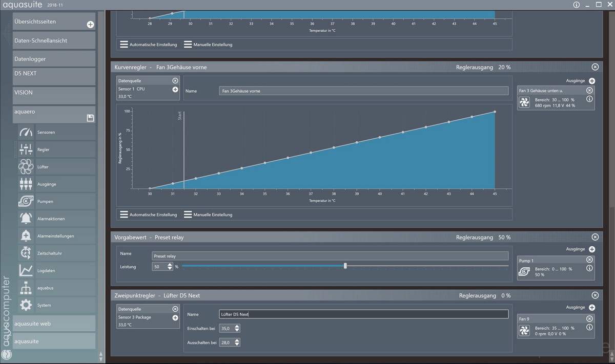
Task: Add an output to the Vorgabewert controller
Action: pos(592,249)
